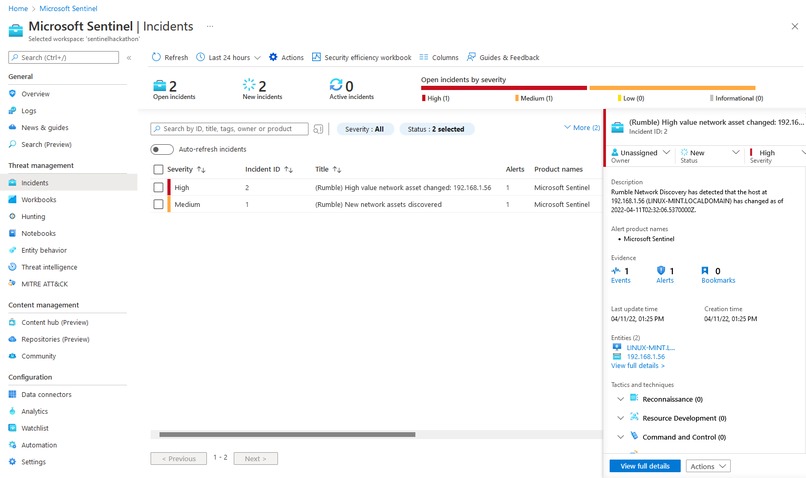
Task: Check the Medium severity incident checkbox
Action: coord(158,204)
